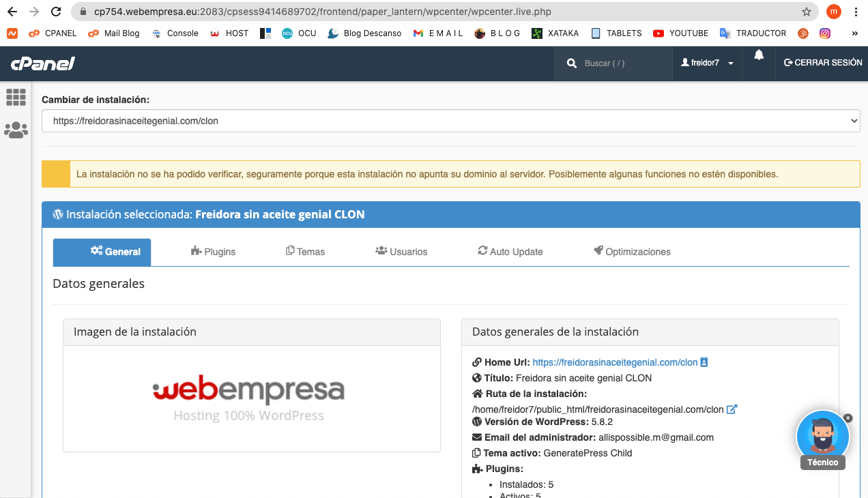Click the yellow verification warning message
The image size is (868, 498).
click(x=451, y=174)
